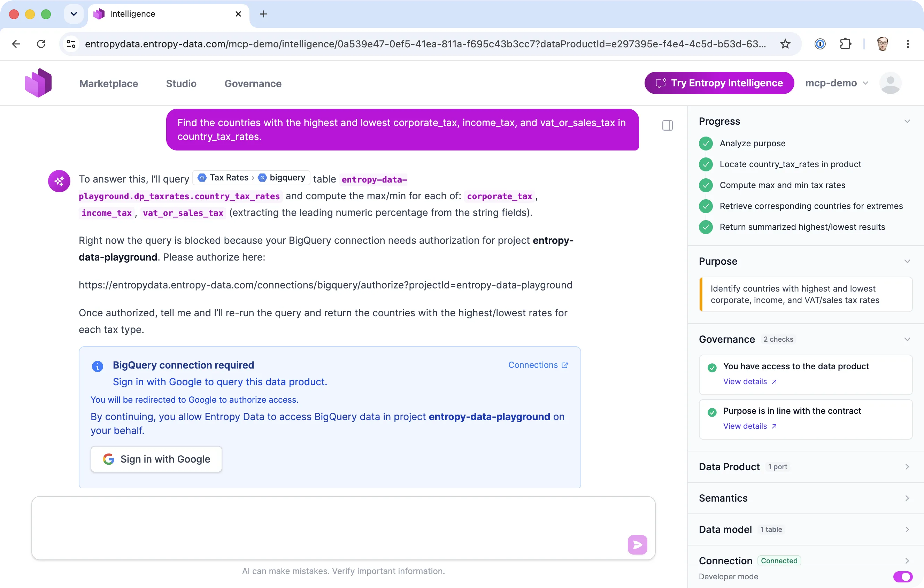Click the BigQuery info icon
924x588 pixels.
pyautogui.click(x=98, y=366)
